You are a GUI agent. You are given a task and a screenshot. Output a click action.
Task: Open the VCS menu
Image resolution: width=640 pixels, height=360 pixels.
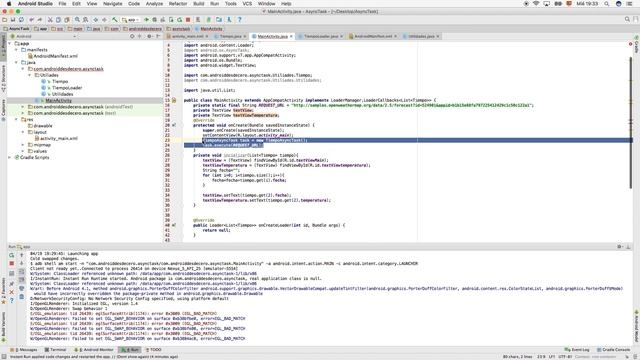pyautogui.click(x=247, y=4)
